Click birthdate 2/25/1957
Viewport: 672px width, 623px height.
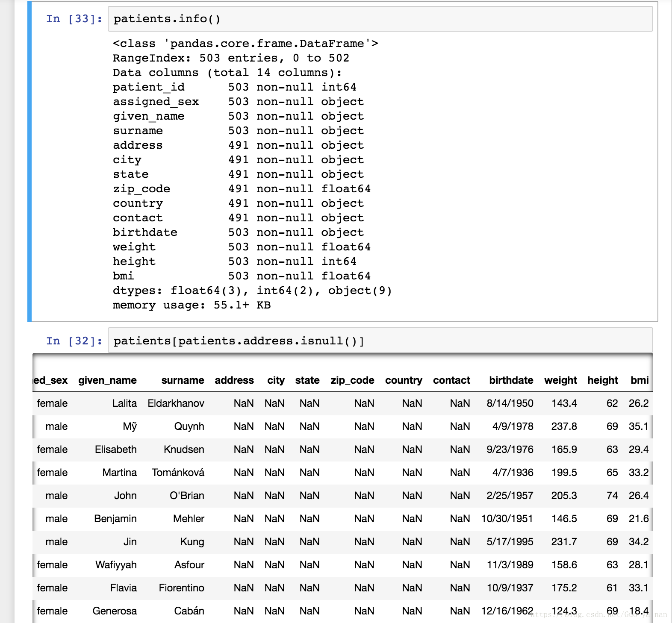tap(510, 496)
